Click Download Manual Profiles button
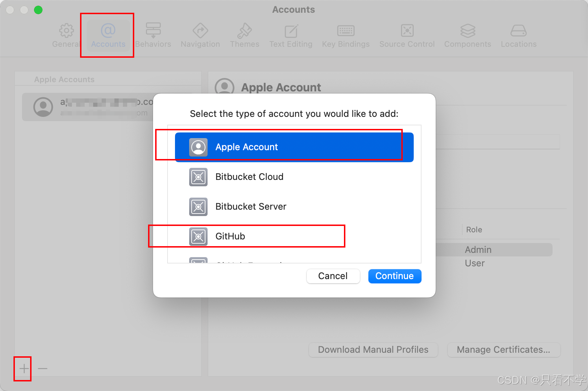The height and width of the screenshot is (391, 588). 373,350
